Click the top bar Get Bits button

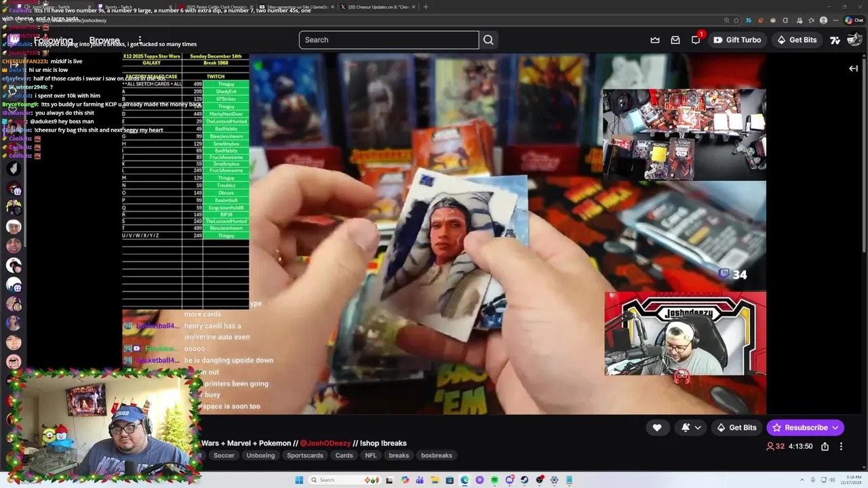796,40
